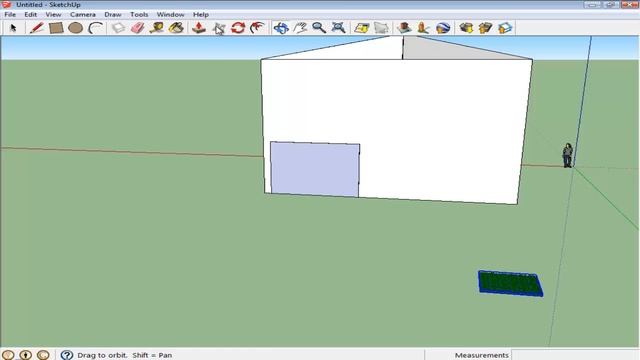Preview model in Google Earth
The width and height of the screenshot is (640, 360).
[443, 28]
